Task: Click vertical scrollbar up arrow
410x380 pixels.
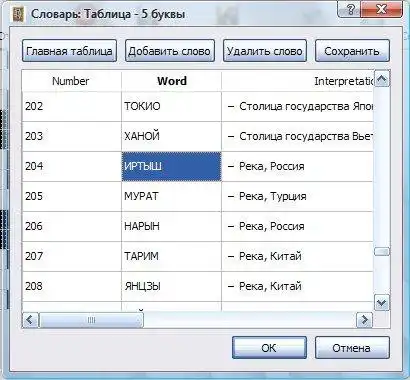Action: pyautogui.click(x=382, y=79)
